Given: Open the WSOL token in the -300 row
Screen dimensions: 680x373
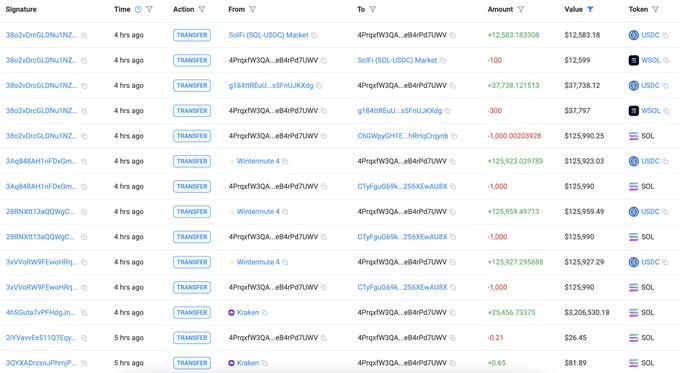Looking at the screenshot, I should (x=651, y=111).
